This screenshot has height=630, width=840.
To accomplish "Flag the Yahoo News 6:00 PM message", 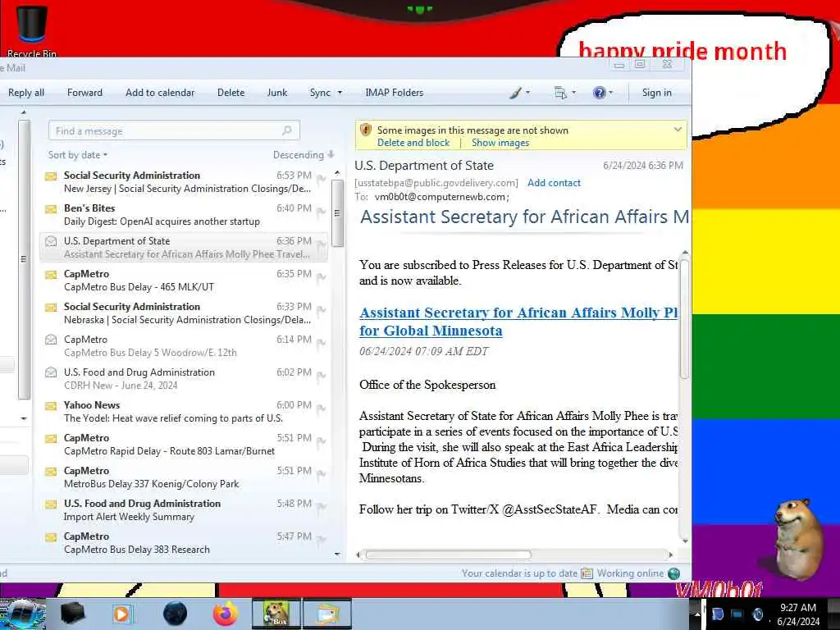I will 322,409.
